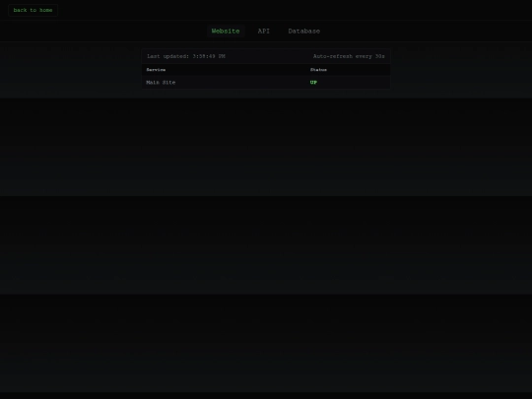Open the Database tab
The image size is (532, 399).
point(304,32)
